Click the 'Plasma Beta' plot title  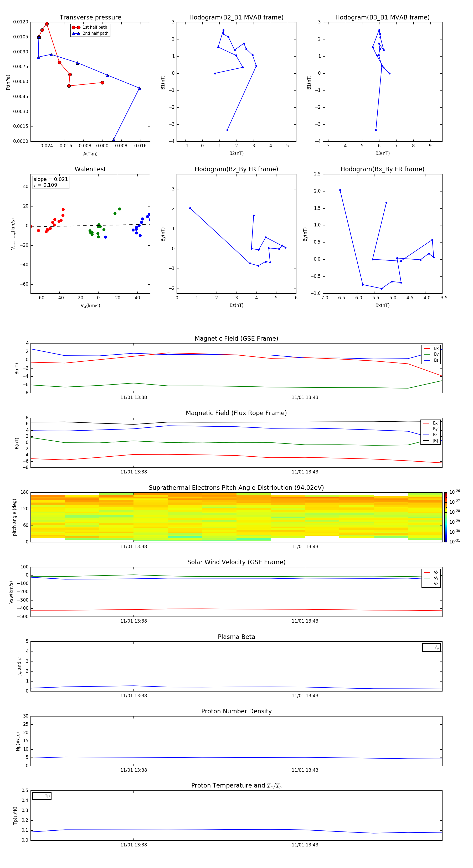pos(236,637)
